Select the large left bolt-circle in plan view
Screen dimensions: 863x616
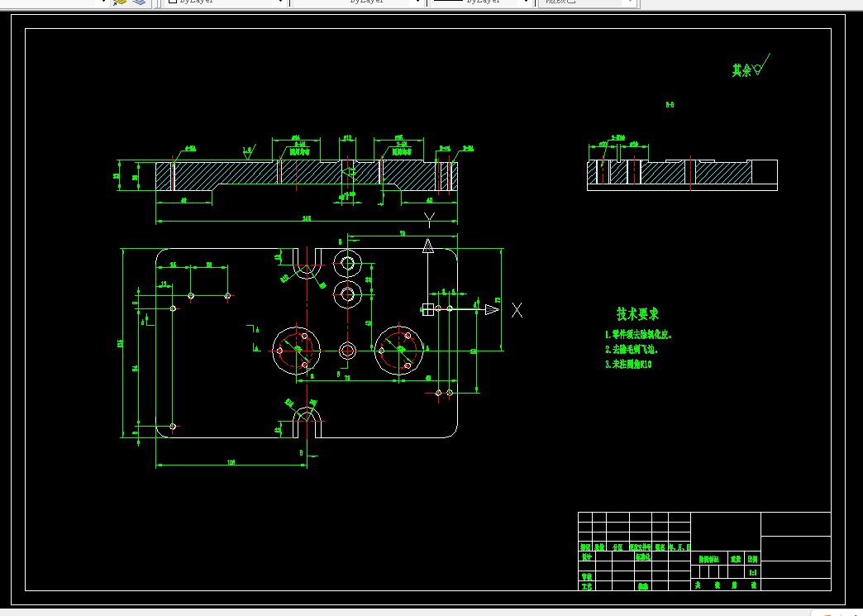pyautogui.click(x=297, y=351)
